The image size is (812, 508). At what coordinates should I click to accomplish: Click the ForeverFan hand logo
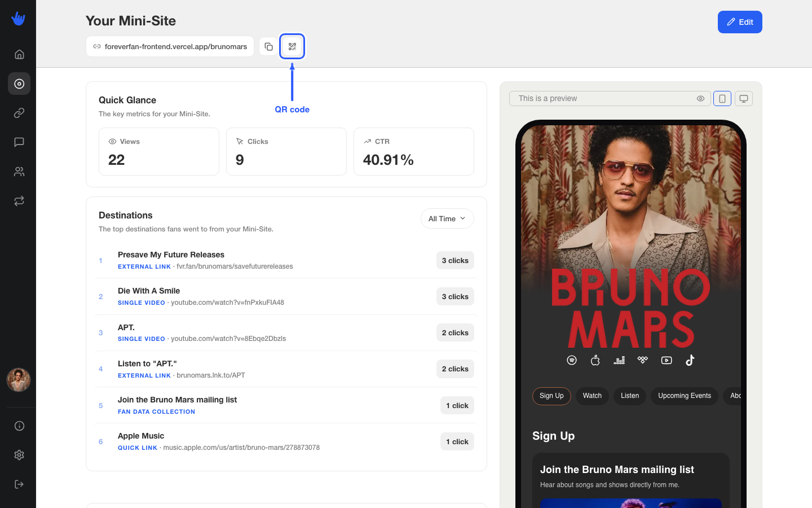coord(18,19)
